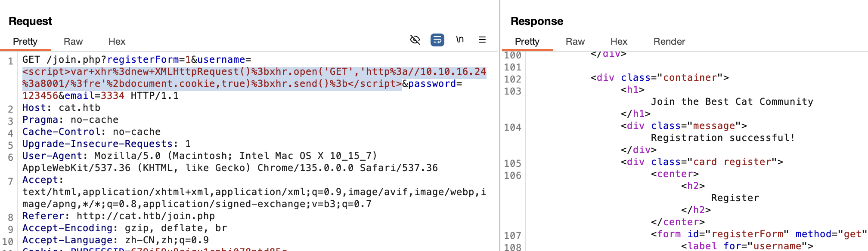Click the 'password=' parameter in request
868x251 pixels.
pos(435,84)
